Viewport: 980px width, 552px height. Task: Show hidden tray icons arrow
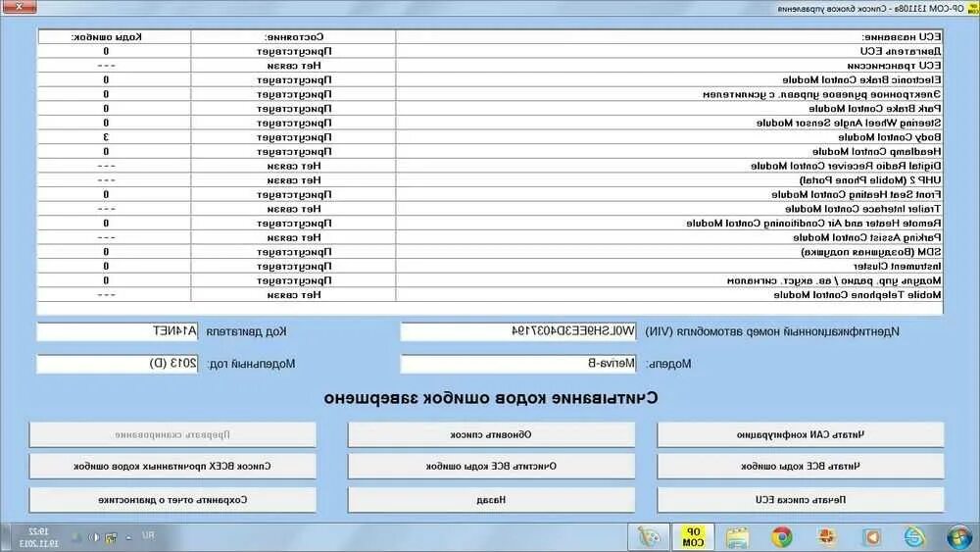pyautogui.click(x=128, y=537)
